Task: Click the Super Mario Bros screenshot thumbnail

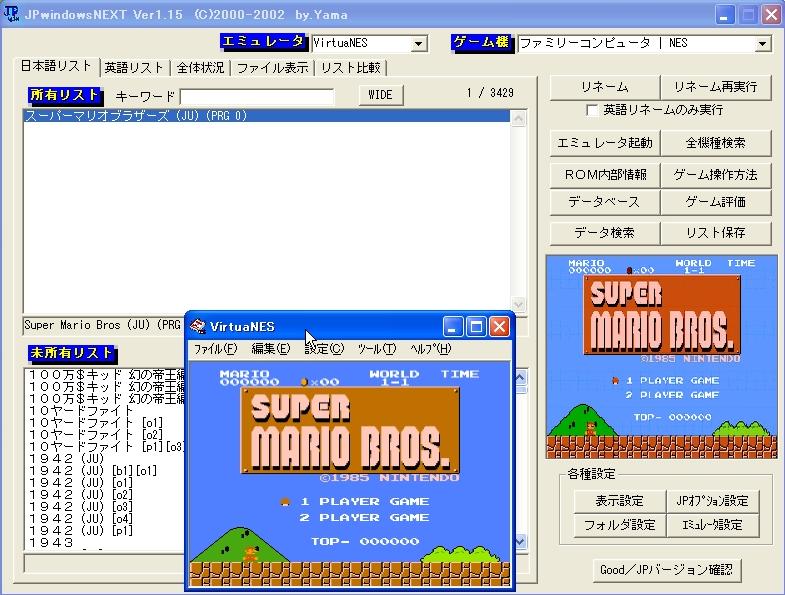Action: pos(662,357)
